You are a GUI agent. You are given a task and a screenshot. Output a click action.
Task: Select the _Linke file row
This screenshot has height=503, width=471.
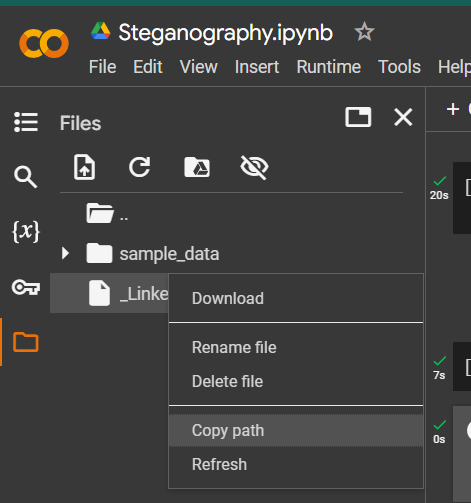(x=109, y=293)
